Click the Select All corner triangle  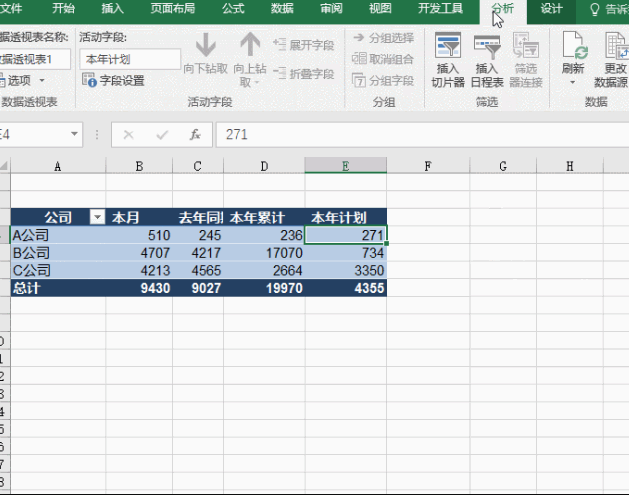click(4, 166)
